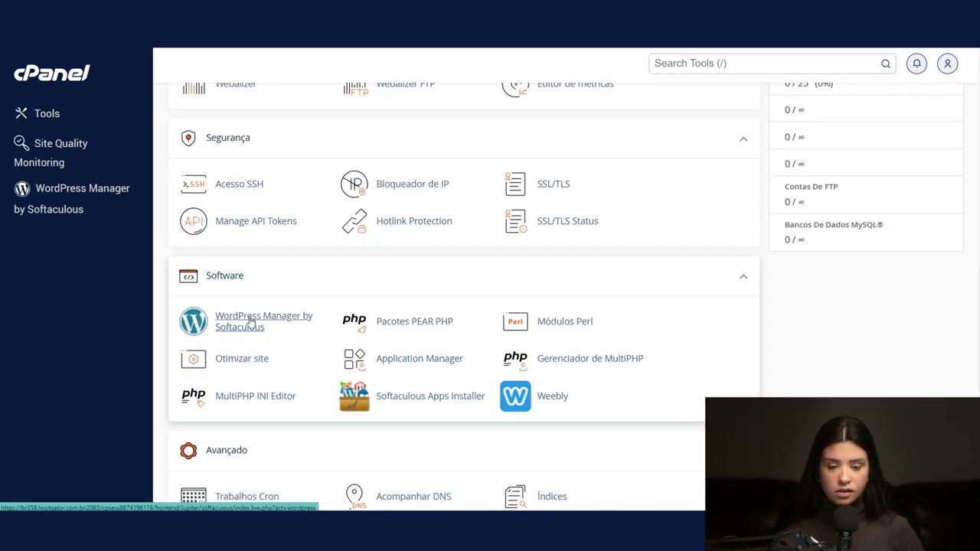The height and width of the screenshot is (551, 980).
Task: Click the Contas de FTP label
Action: (x=812, y=187)
